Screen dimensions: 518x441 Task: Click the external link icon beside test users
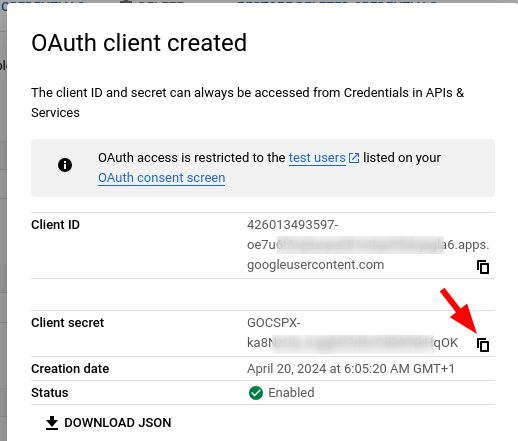(x=354, y=158)
